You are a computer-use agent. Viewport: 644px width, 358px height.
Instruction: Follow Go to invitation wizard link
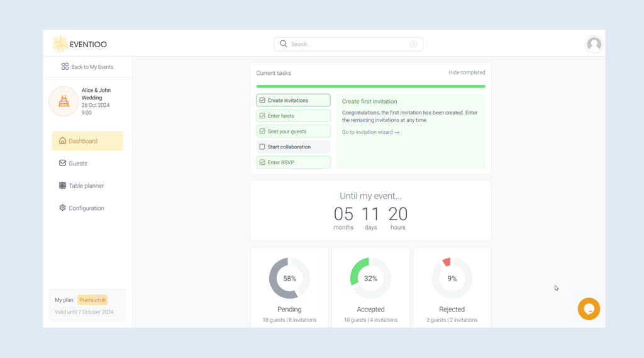370,132
